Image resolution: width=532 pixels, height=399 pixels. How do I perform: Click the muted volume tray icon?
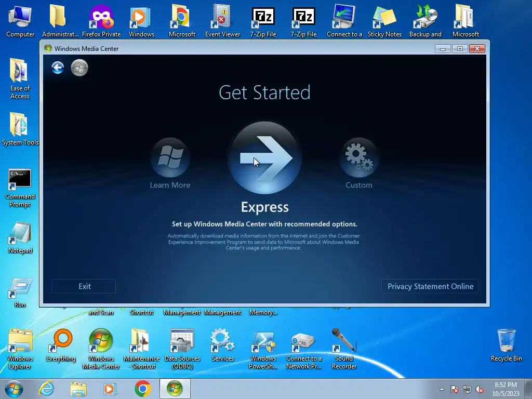click(x=480, y=390)
